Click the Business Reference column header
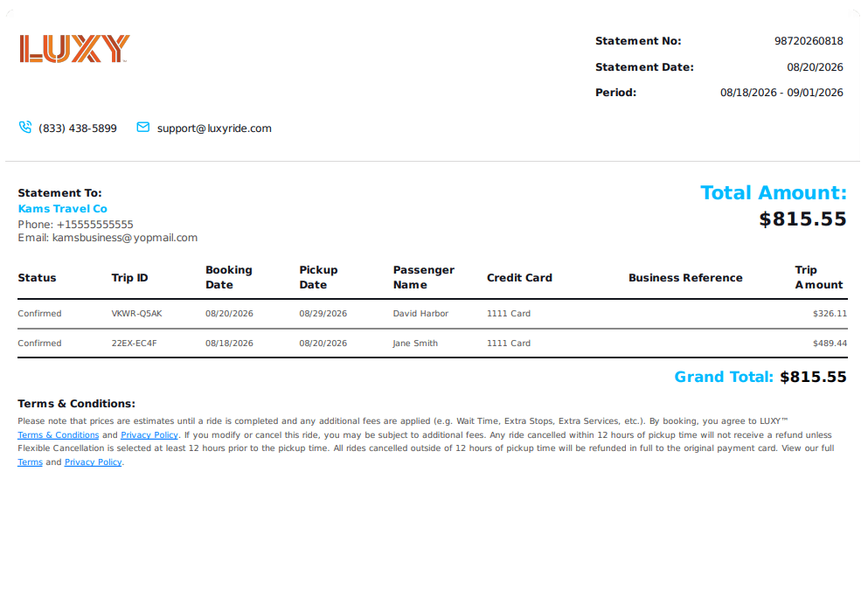 point(685,278)
